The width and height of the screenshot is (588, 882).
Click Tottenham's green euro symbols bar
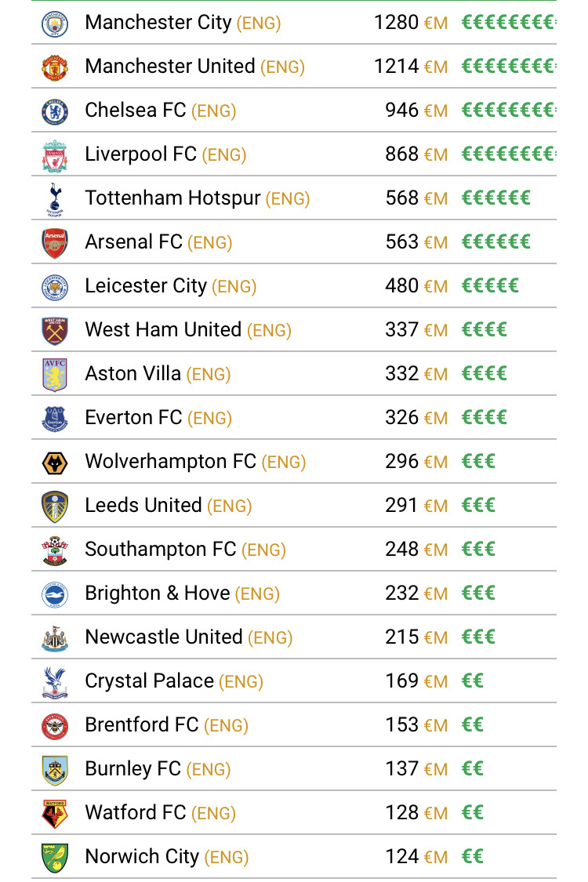click(x=496, y=198)
